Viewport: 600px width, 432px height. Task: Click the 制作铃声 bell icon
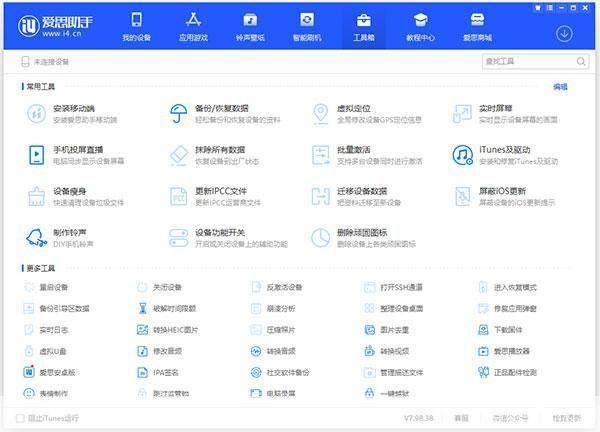37,237
